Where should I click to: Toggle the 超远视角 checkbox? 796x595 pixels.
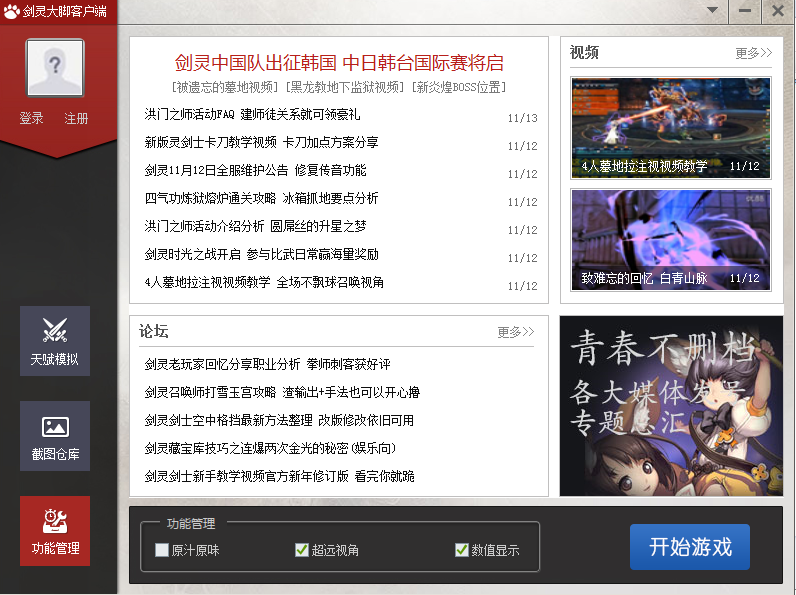tap(301, 550)
